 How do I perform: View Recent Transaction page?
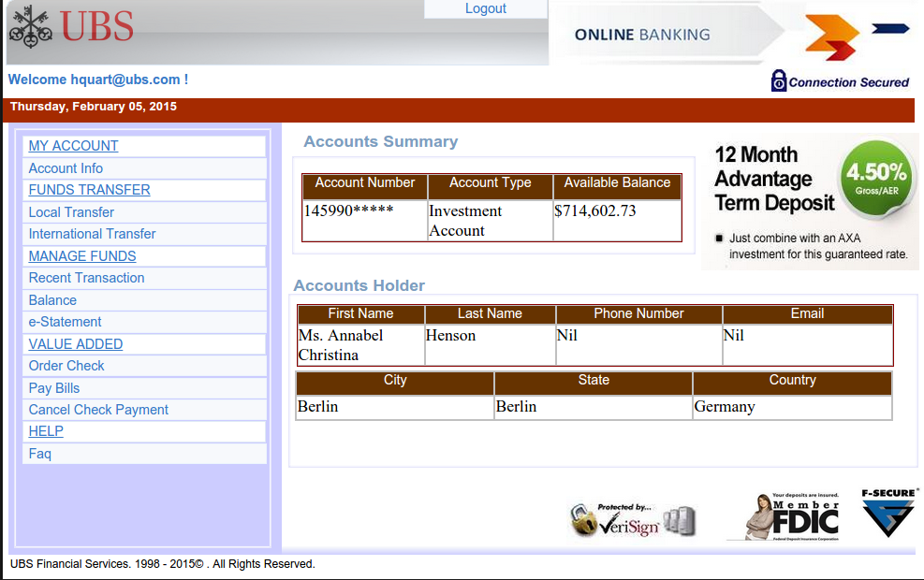86,278
